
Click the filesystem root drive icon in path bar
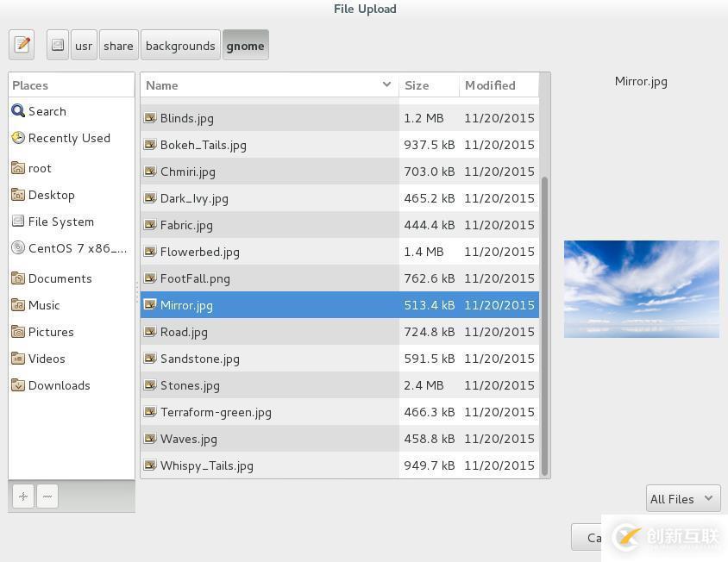58,45
